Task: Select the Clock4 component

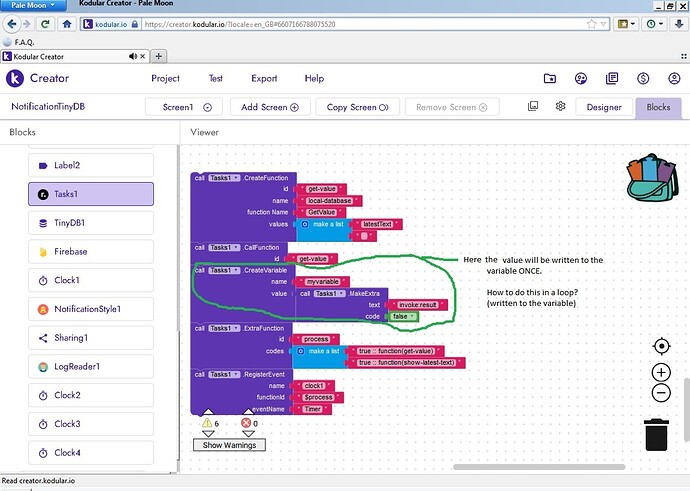Action: click(91, 453)
